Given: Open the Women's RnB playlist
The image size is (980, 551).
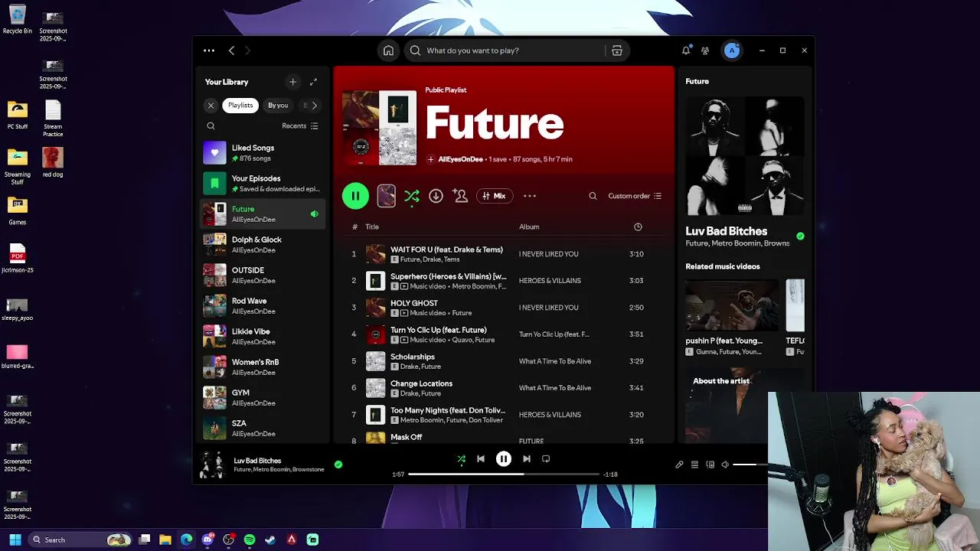Looking at the screenshot, I should (x=263, y=367).
